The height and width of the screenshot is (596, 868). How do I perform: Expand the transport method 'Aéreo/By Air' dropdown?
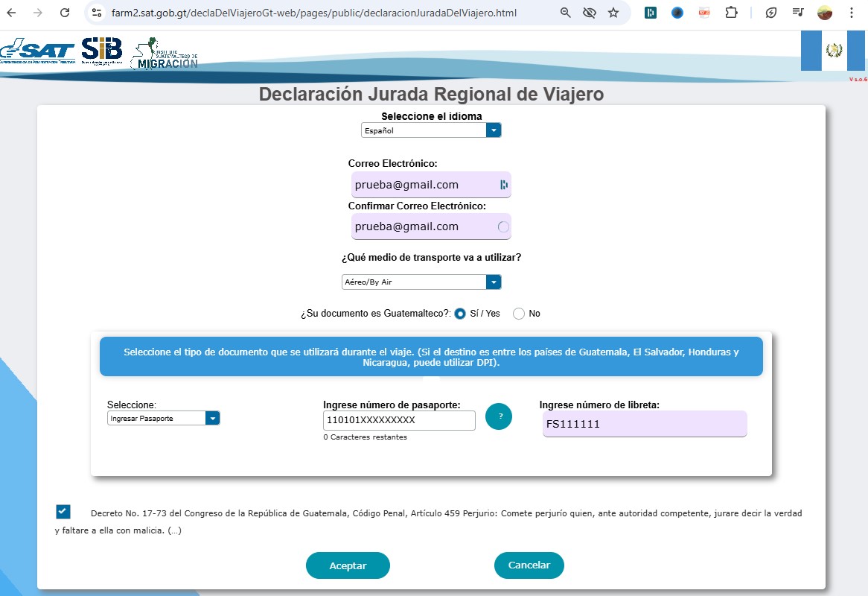[x=421, y=282]
